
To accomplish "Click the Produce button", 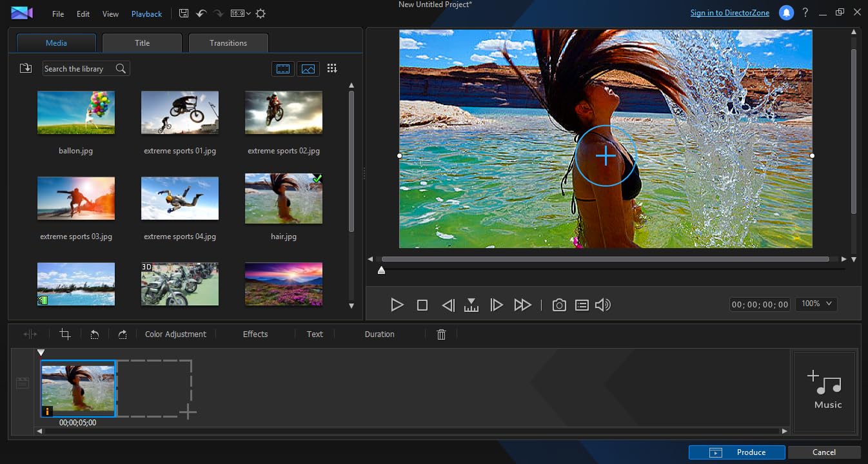I will tap(736, 452).
